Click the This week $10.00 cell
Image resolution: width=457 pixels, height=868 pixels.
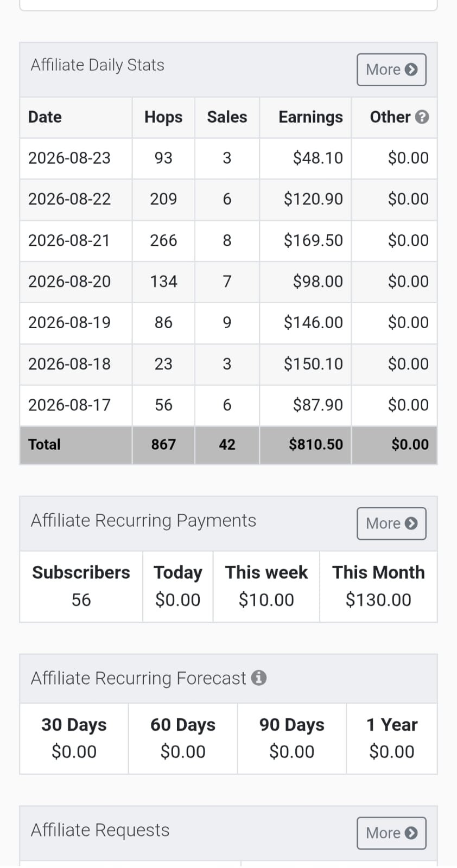pyautogui.click(x=266, y=586)
